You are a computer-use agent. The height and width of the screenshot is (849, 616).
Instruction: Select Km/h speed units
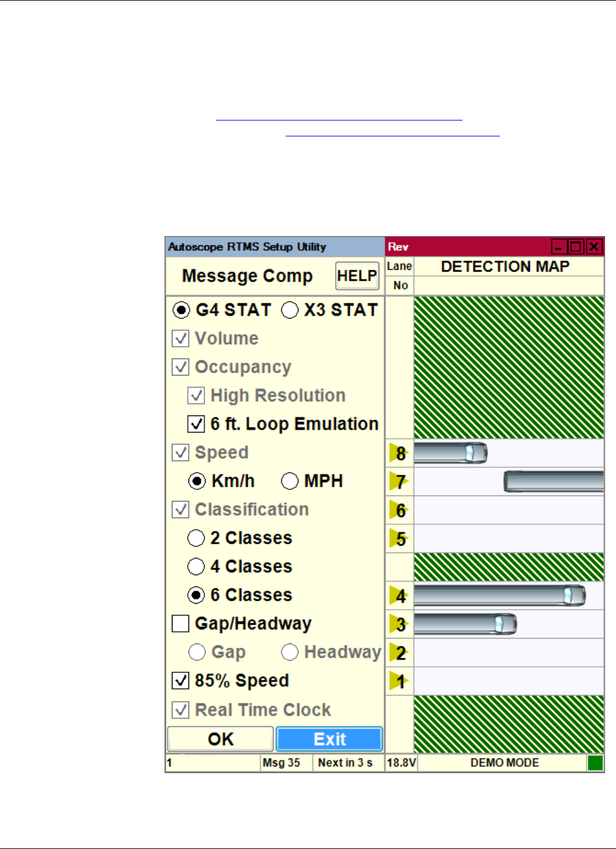[196, 481]
